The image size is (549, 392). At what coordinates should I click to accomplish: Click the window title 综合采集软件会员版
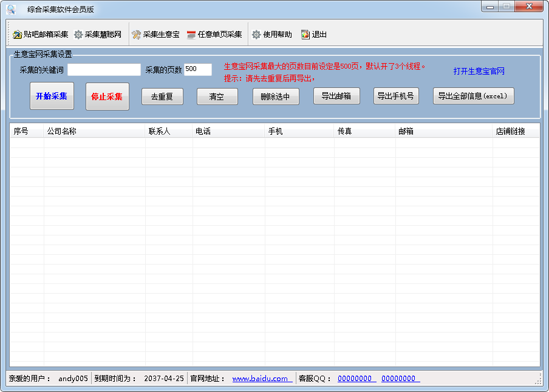pos(61,10)
